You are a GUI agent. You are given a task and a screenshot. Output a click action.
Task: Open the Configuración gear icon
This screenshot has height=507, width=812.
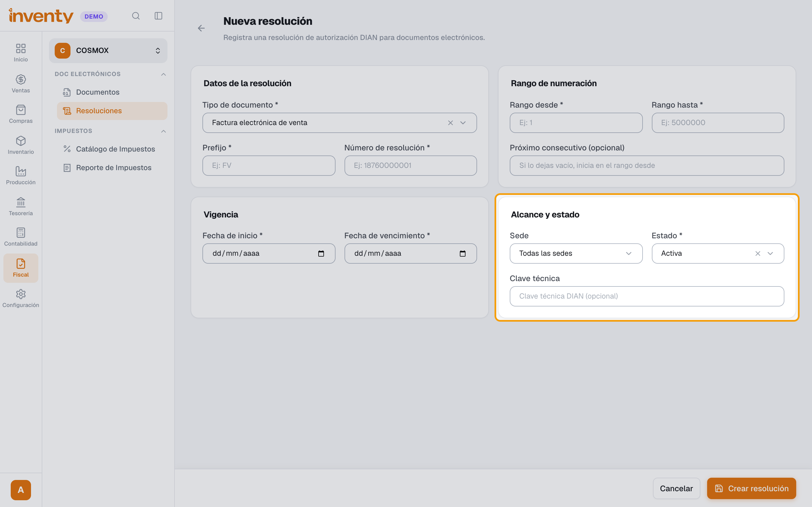tap(21, 294)
